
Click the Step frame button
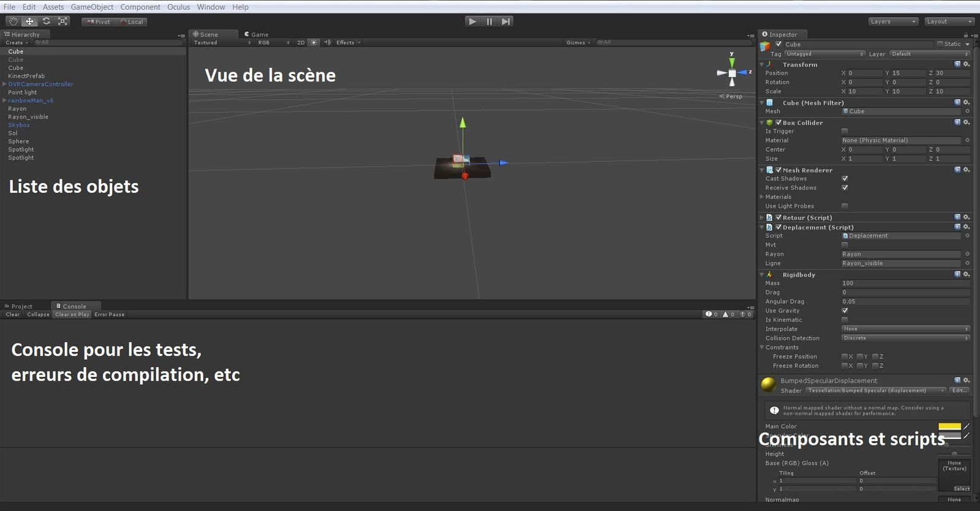(x=505, y=21)
